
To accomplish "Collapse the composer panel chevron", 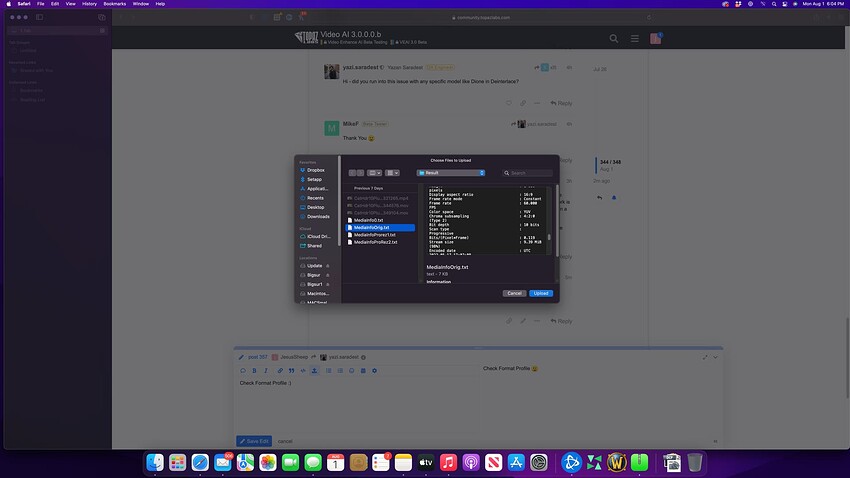I will click(x=716, y=357).
